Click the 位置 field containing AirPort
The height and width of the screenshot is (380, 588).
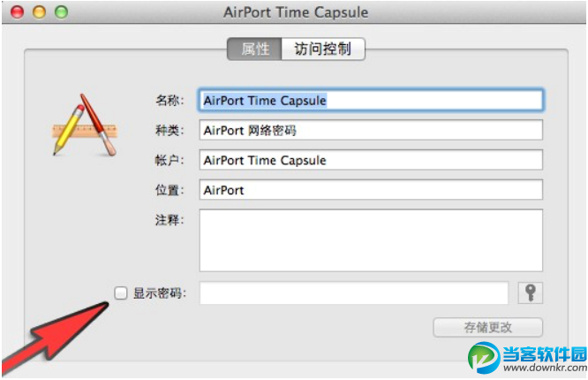point(371,190)
